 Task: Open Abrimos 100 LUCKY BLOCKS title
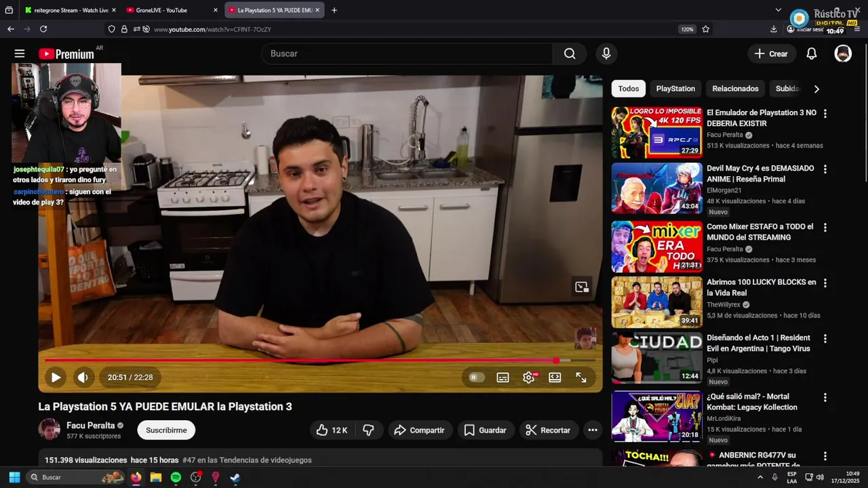click(x=761, y=287)
